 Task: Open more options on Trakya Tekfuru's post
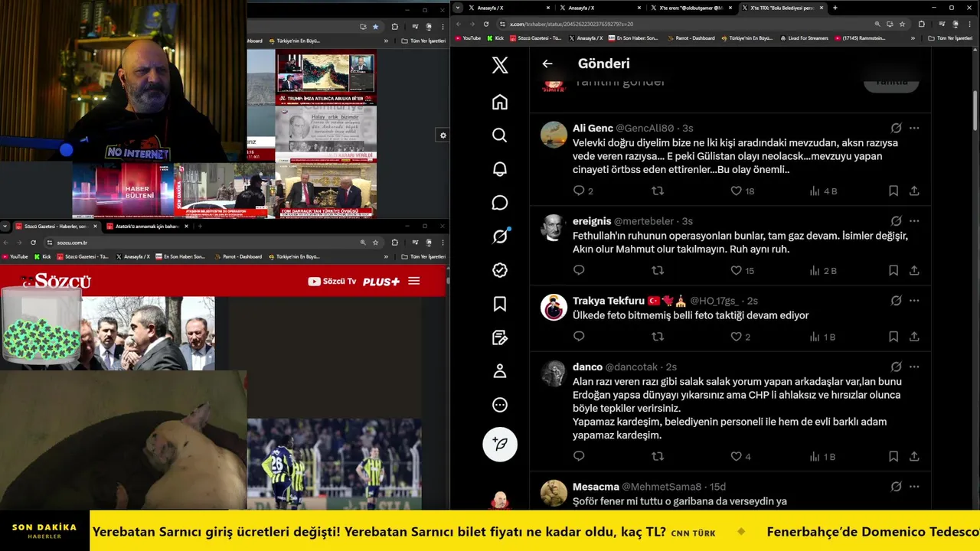(x=914, y=301)
